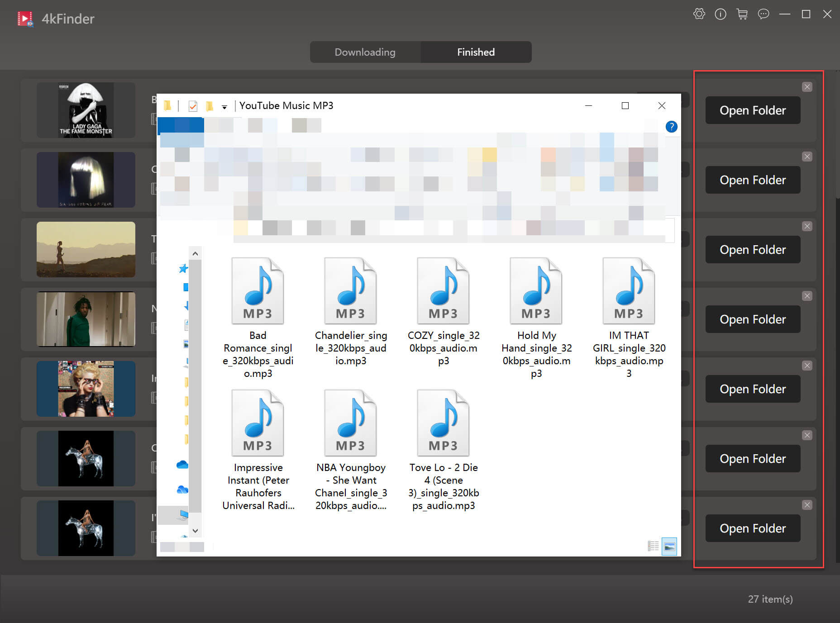Select the Finished tab
Screen dimensions: 840x623
pyautogui.click(x=476, y=52)
